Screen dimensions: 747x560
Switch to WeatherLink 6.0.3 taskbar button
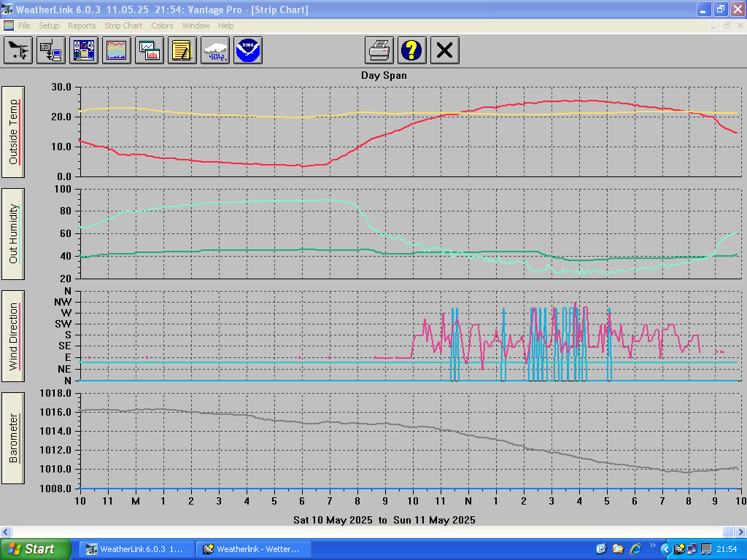(x=136, y=550)
